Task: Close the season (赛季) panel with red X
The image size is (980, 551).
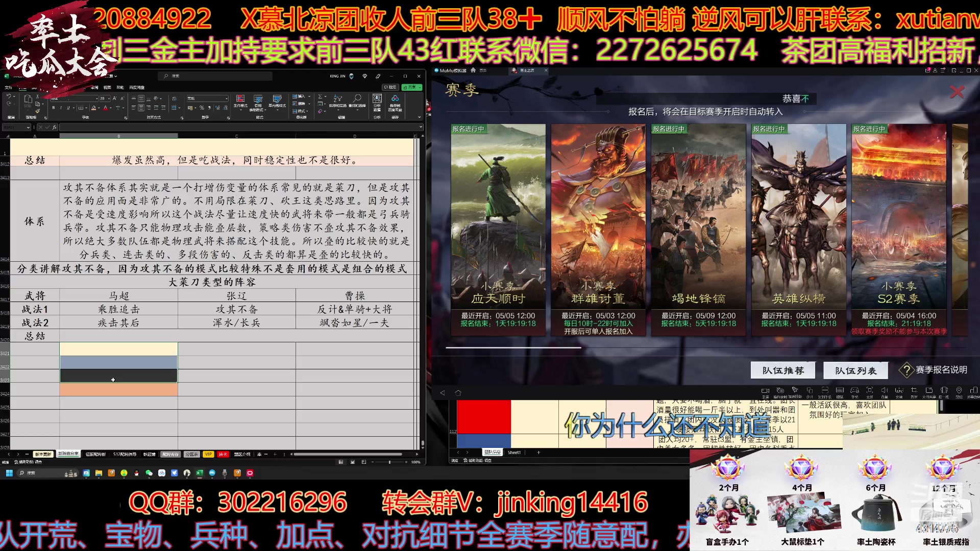Action: pyautogui.click(x=957, y=92)
